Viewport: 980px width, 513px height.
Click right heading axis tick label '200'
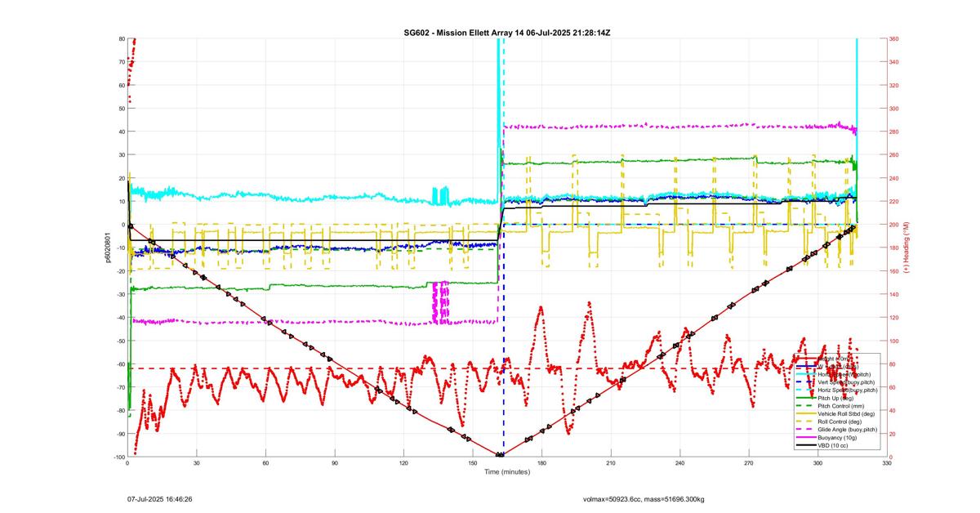point(894,225)
